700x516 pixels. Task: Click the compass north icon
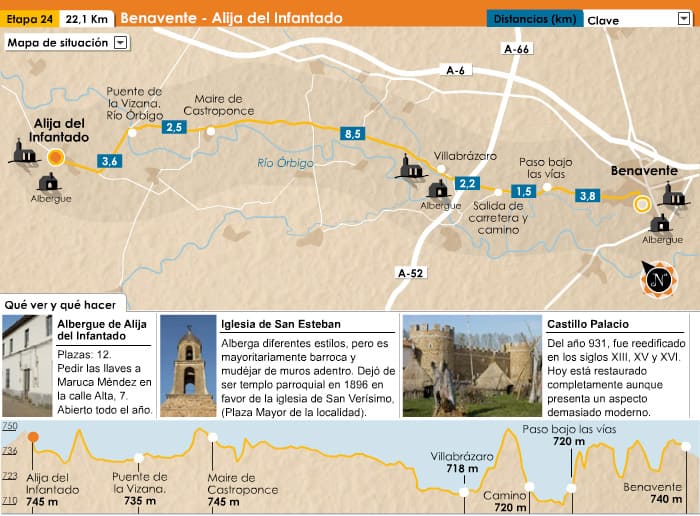(658, 279)
